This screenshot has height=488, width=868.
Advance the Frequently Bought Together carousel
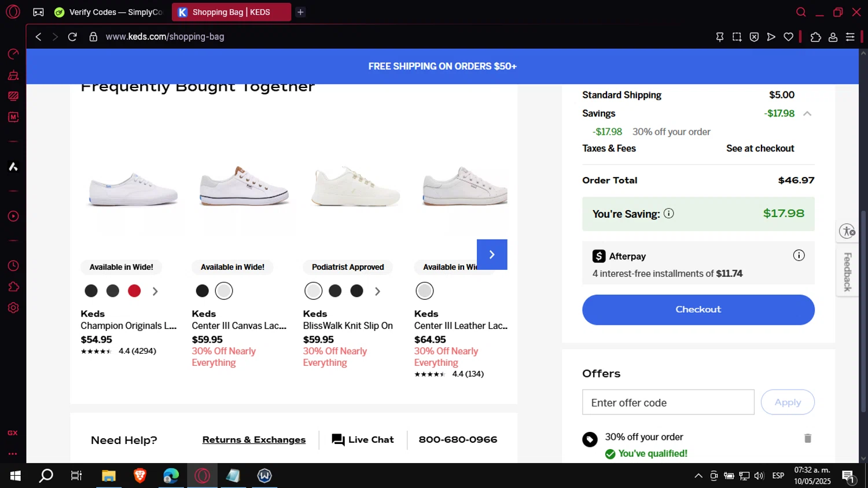492,255
